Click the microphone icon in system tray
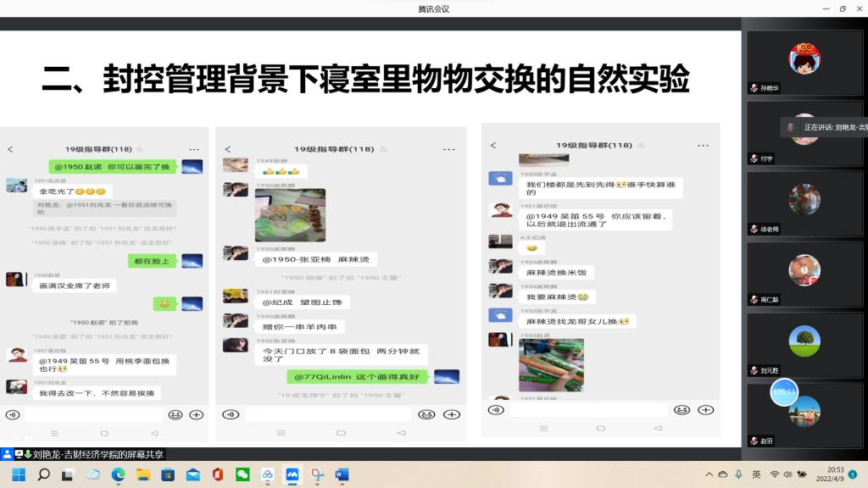 tap(738, 474)
